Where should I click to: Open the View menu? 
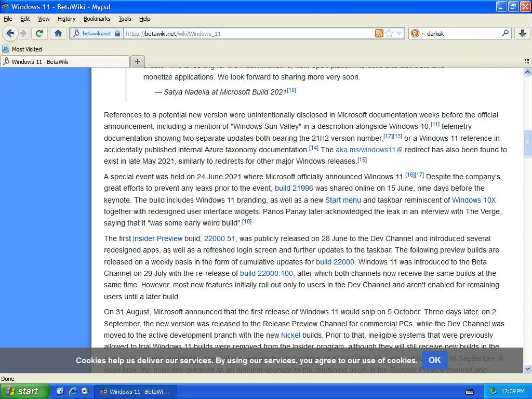(44, 19)
